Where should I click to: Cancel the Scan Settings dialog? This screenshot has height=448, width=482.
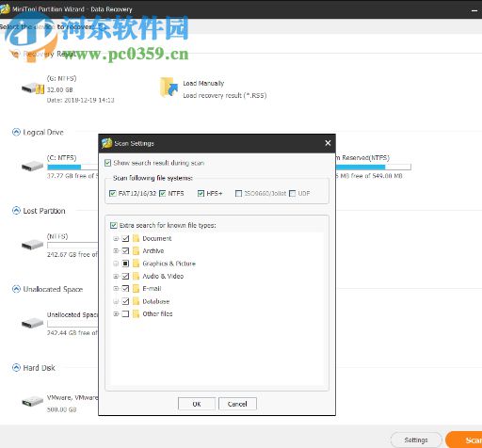pyautogui.click(x=237, y=404)
